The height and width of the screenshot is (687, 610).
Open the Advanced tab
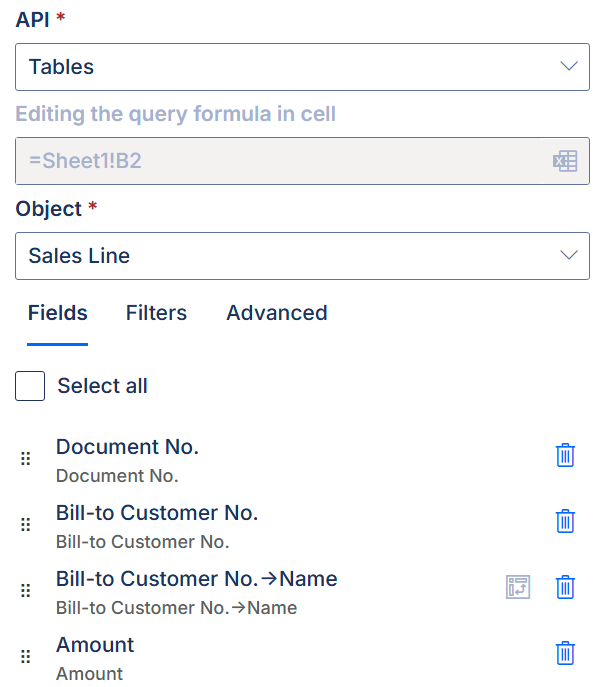[277, 313]
